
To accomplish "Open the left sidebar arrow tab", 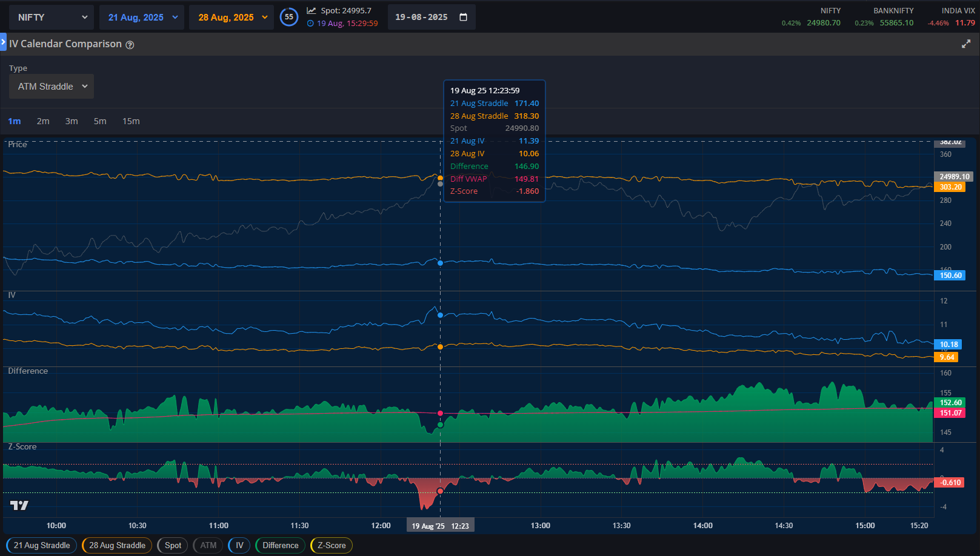I will [x=3, y=42].
